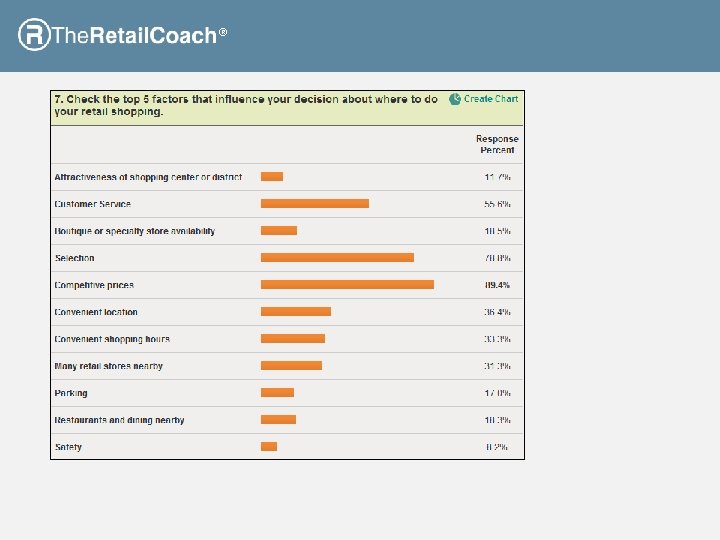720x540 pixels.
Task: Click the Many retail stores nearby label
Action: coord(108,366)
